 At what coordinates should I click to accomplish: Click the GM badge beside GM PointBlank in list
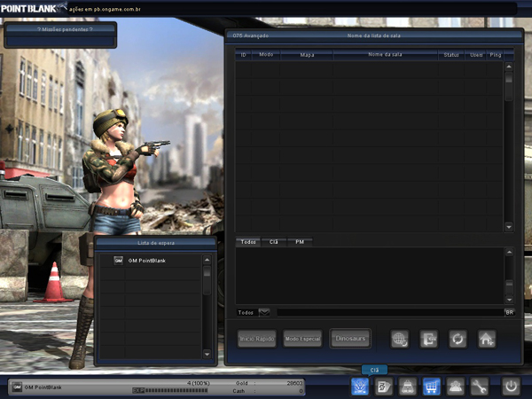click(118, 261)
